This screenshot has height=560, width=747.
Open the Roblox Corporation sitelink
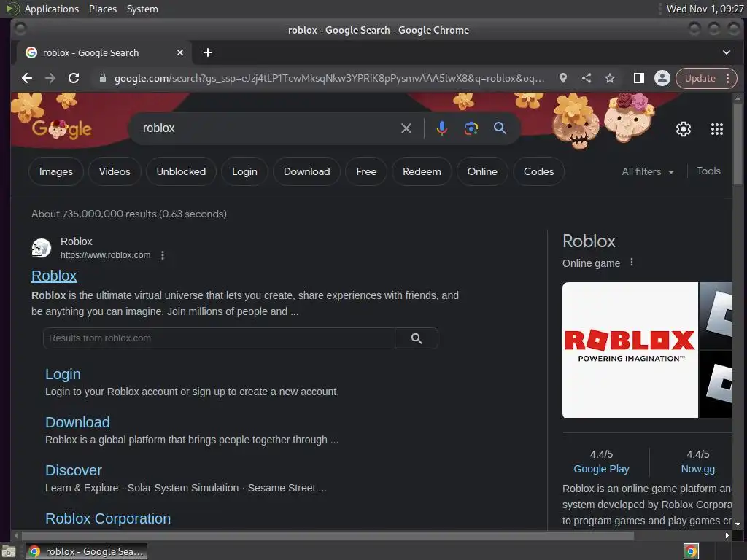108,518
